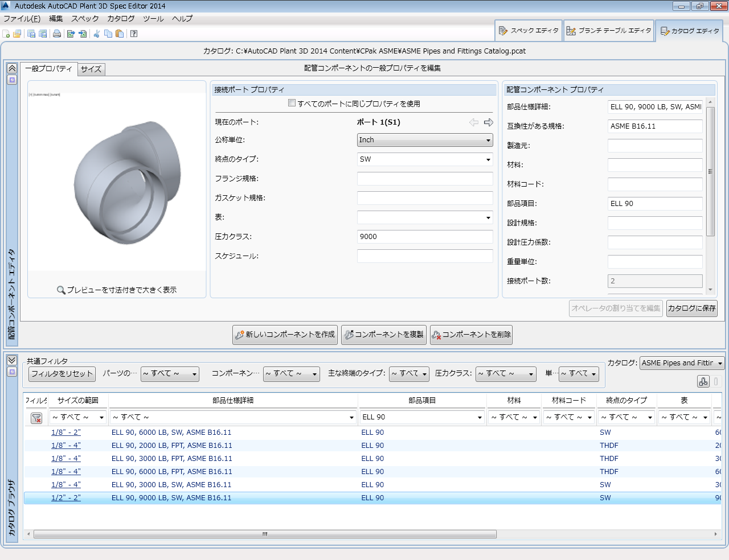This screenshot has height=560, width=729.
Task: Open size link 1/8" - 2" for 6000 LB SW row
Action: point(66,433)
